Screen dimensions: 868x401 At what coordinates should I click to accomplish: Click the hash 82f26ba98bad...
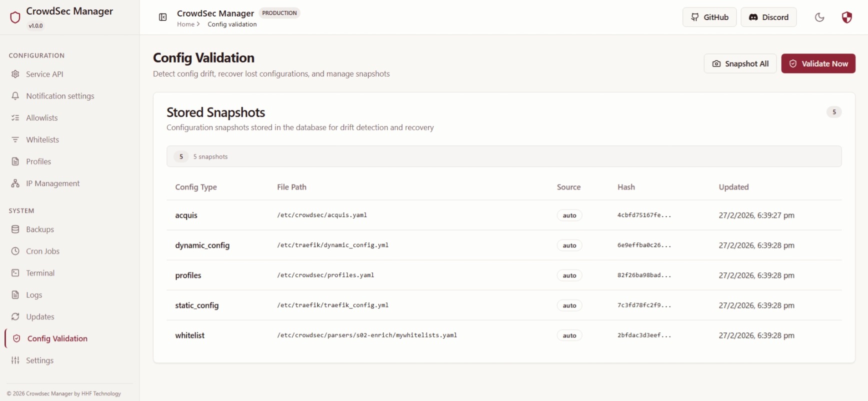644,275
